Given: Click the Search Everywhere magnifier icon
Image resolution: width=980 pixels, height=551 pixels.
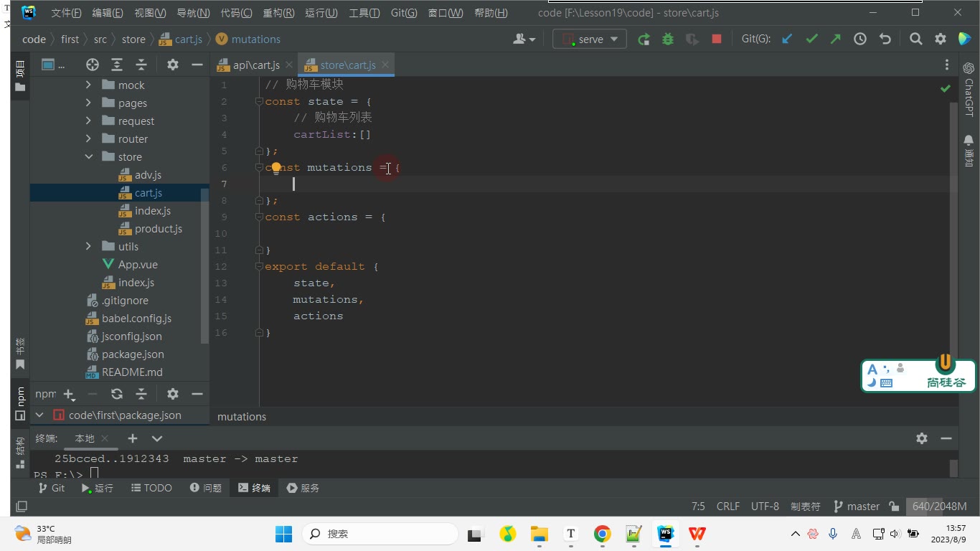Looking at the screenshot, I should click(916, 39).
